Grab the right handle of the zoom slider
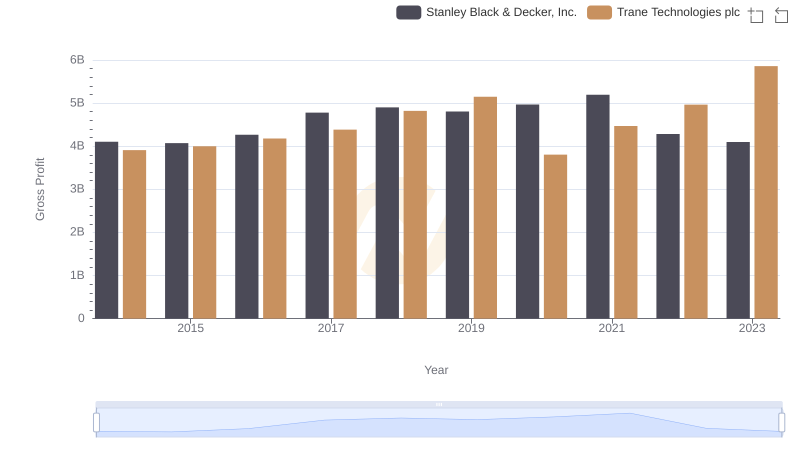The image size is (800, 461). [781, 423]
